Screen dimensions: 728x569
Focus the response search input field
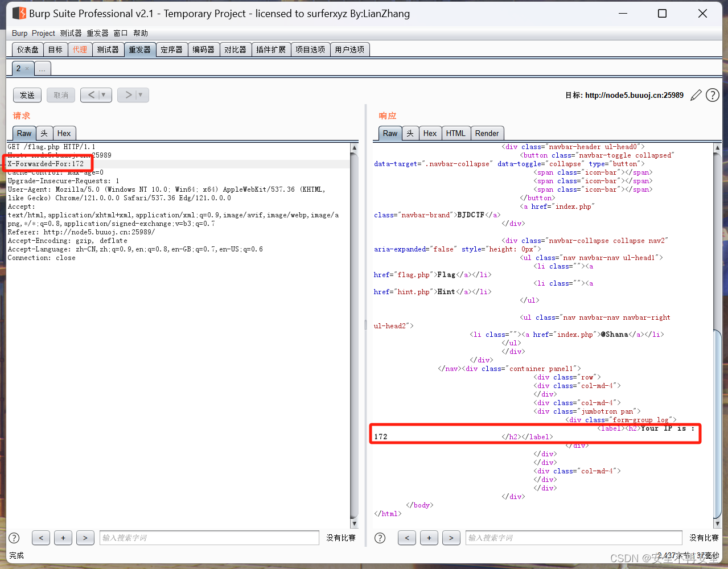[574, 538]
